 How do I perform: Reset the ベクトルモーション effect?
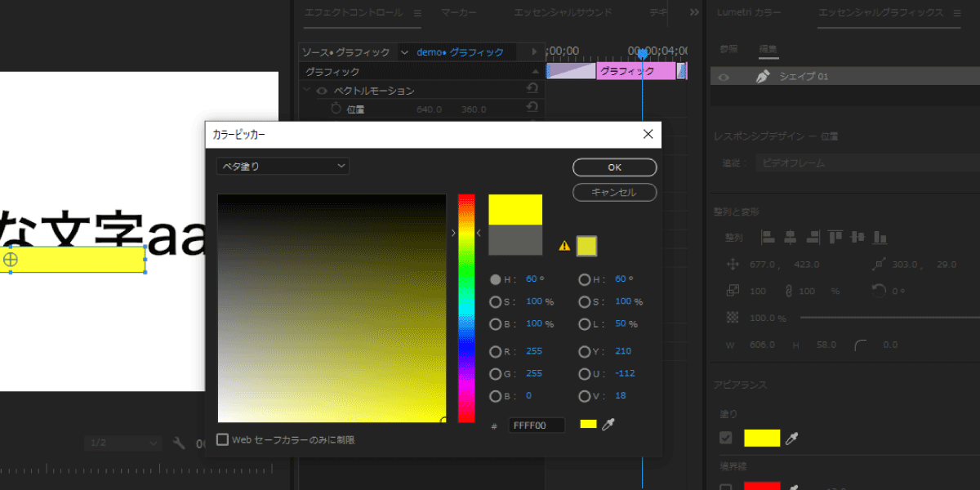(x=532, y=89)
